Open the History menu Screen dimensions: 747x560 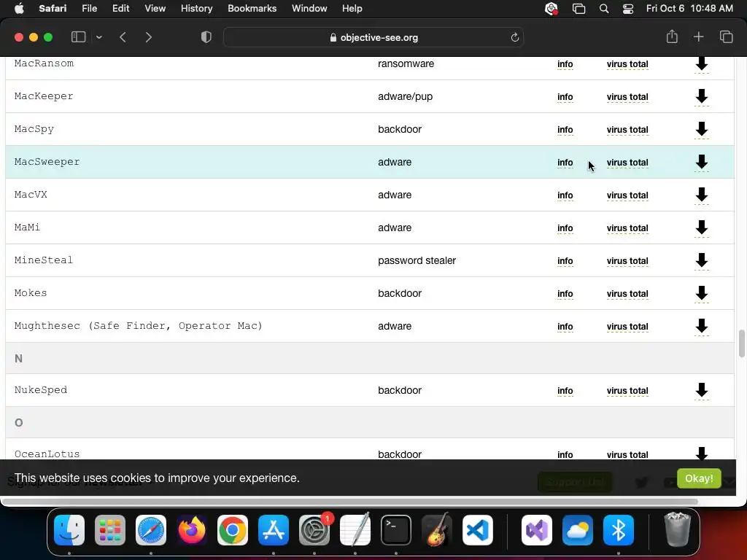[x=196, y=9]
